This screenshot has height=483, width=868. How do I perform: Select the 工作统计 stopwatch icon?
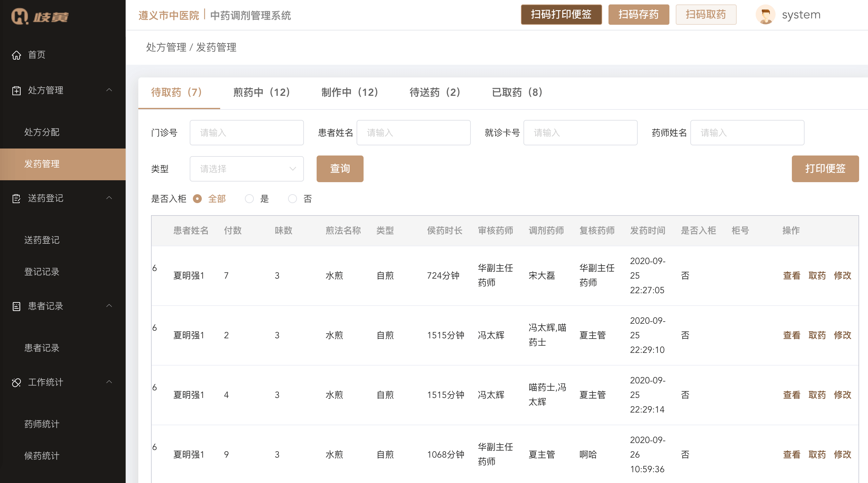pyautogui.click(x=16, y=382)
